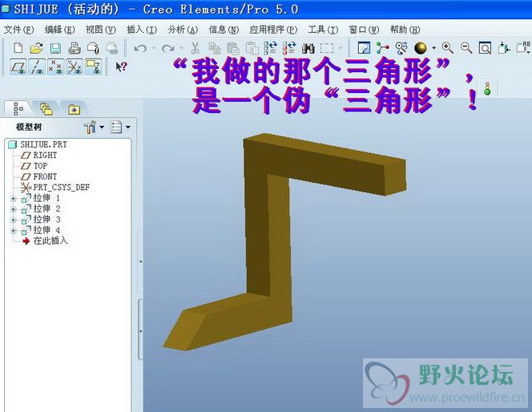This screenshot has width=532, height=412.
Task: Toggle datum axes display
Action: click(37, 67)
